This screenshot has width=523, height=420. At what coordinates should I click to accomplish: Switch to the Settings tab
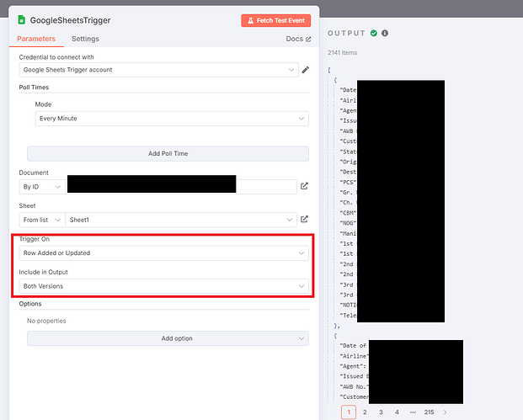click(x=85, y=39)
